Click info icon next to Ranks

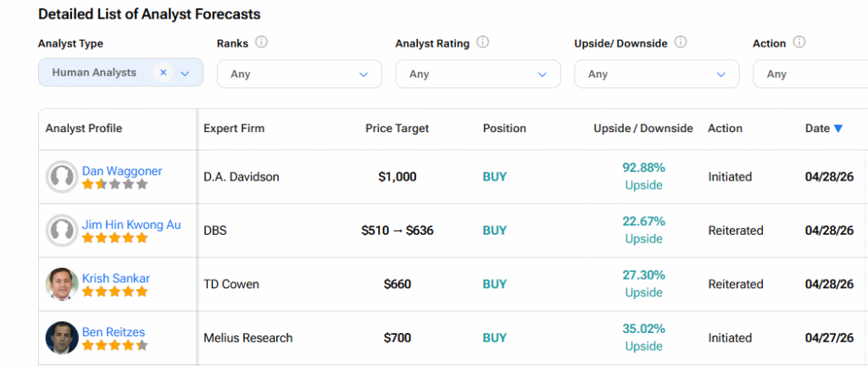pos(262,42)
